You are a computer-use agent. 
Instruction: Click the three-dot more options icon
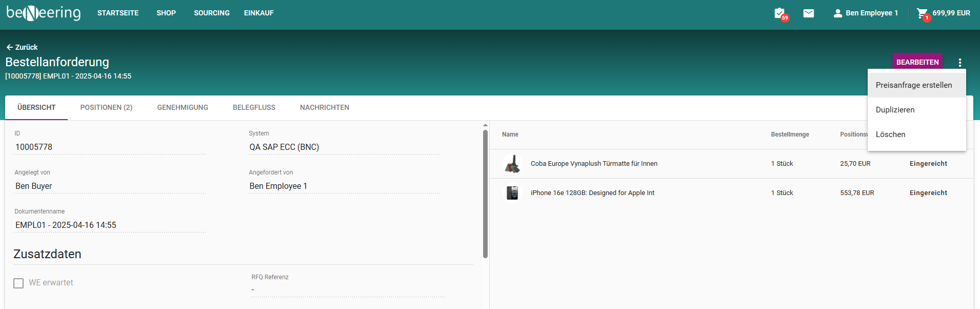pos(959,63)
